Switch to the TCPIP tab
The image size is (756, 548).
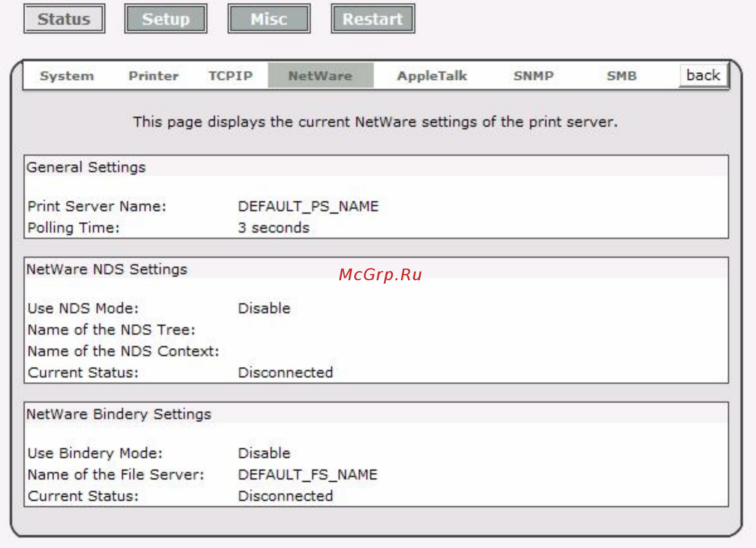(x=230, y=76)
